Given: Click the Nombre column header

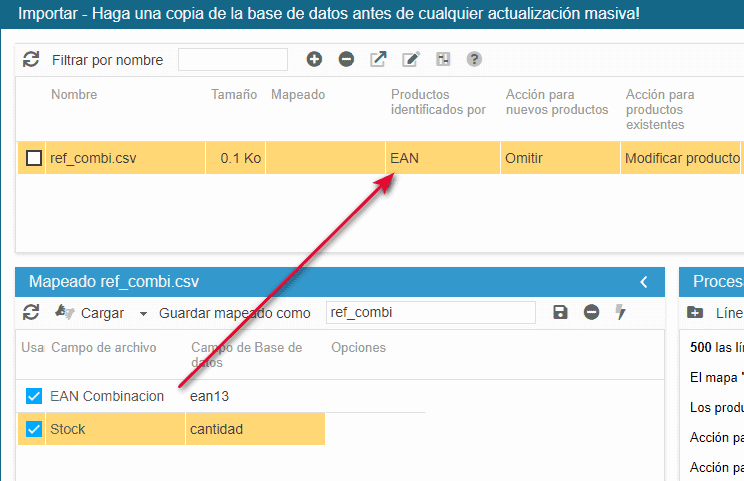Looking at the screenshot, I should pyautogui.click(x=74, y=95).
